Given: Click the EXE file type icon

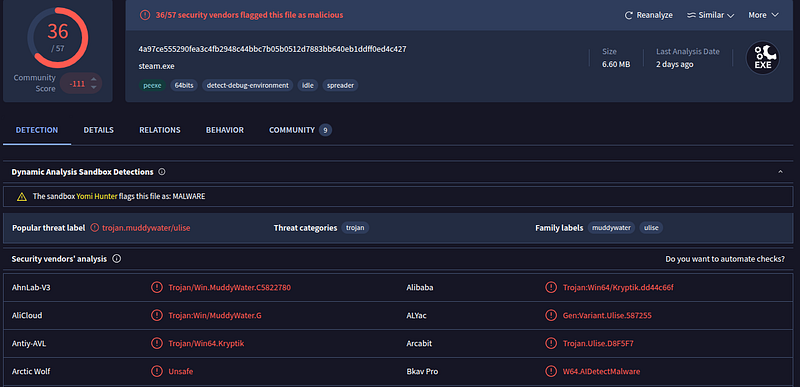Looking at the screenshot, I should click(x=763, y=58).
